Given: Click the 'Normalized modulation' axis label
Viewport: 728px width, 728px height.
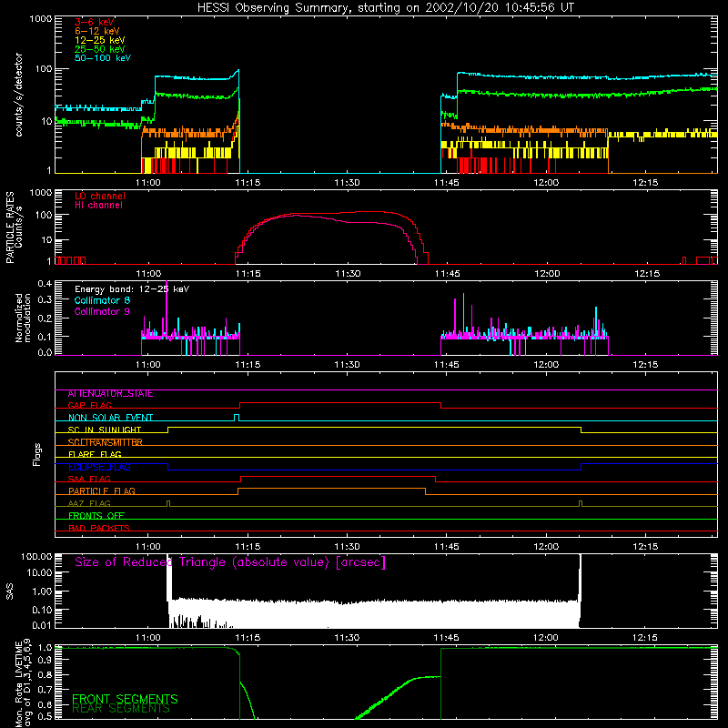Looking at the screenshot, I should 23,318.
